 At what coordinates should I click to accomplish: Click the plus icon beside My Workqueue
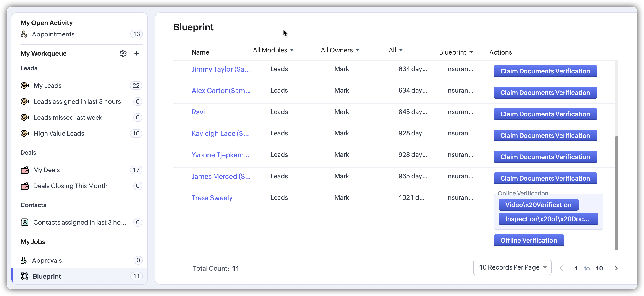click(x=136, y=53)
